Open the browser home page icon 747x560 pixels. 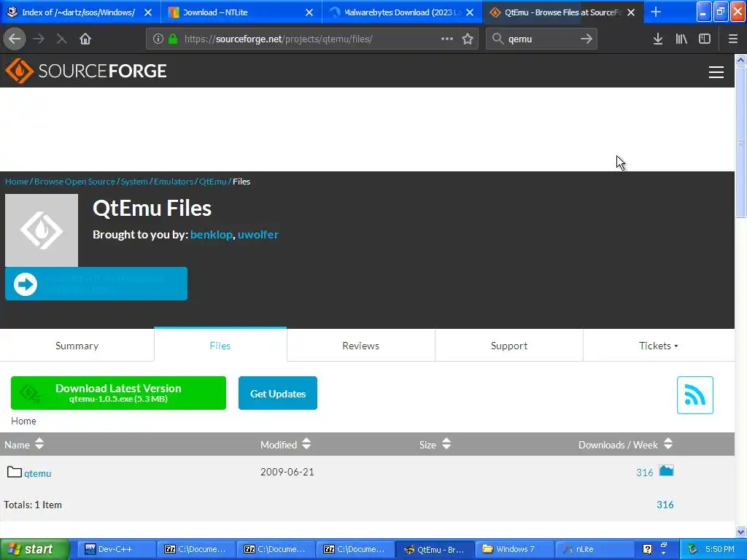click(85, 39)
